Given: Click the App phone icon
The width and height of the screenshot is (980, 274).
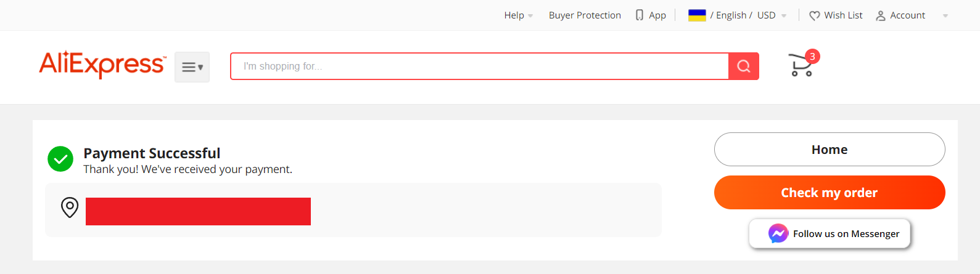Looking at the screenshot, I should tap(640, 15).
